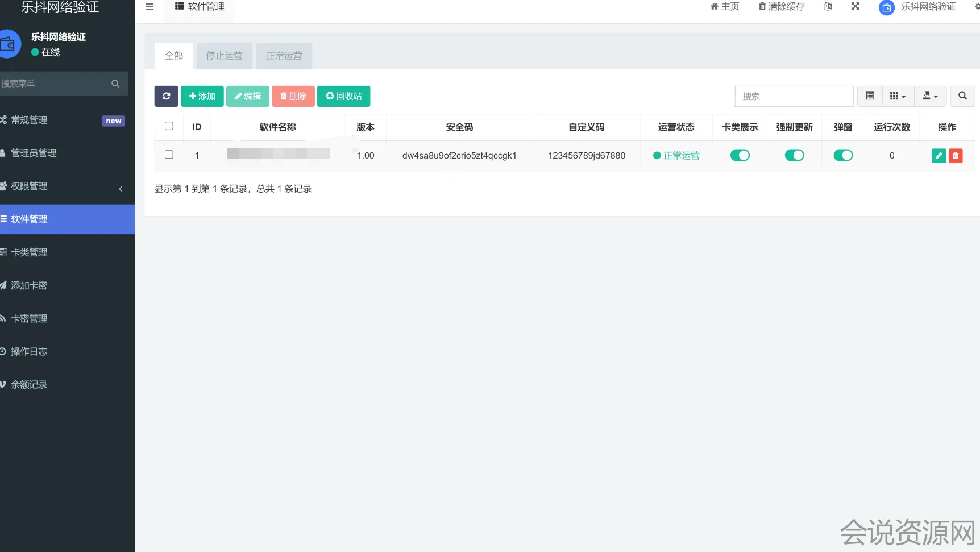Expand the 权限管理 sidebar menu
Viewport: 980px width, 552px height.
pos(63,186)
